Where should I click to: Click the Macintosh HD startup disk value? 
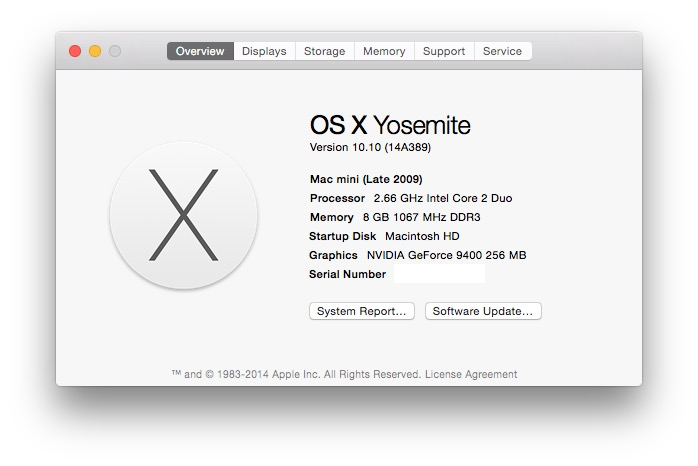(x=422, y=236)
